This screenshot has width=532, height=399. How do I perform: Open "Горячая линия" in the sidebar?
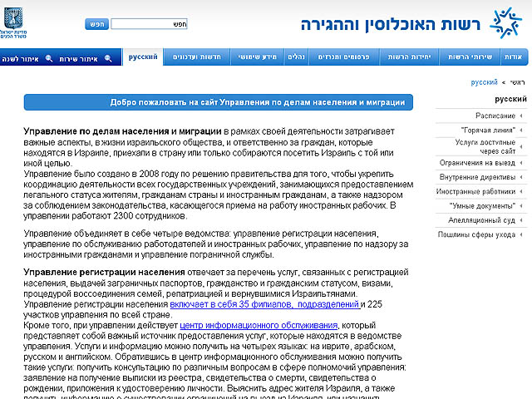[488, 130]
